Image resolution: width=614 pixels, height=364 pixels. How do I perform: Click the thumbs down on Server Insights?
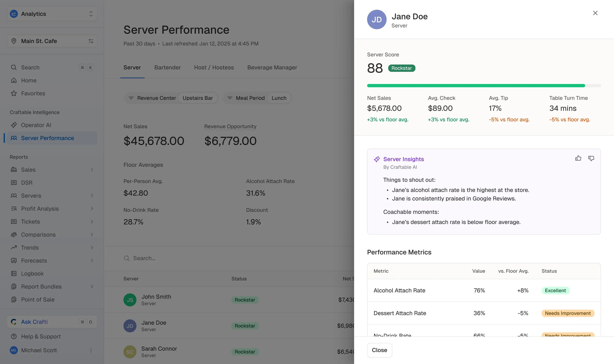click(591, 158)
